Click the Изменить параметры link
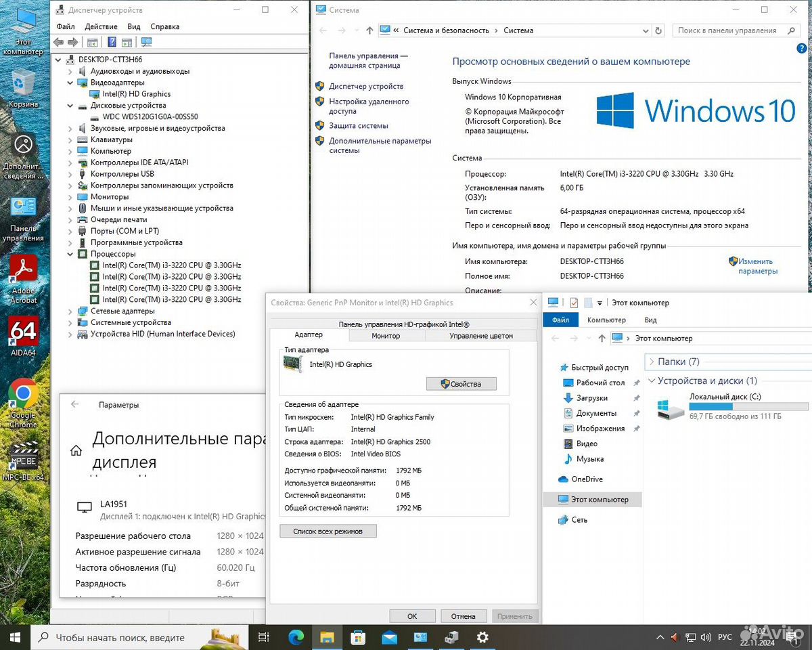Viewport: 812px width, 650px height. point(757,266)
